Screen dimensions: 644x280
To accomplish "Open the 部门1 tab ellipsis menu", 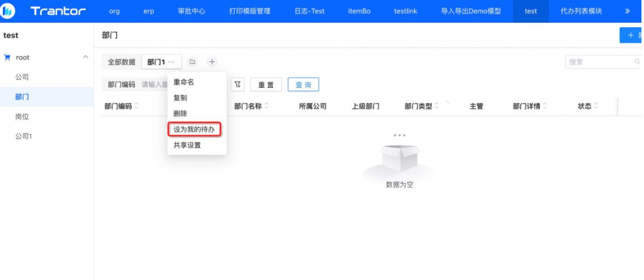I will [172, 62].
